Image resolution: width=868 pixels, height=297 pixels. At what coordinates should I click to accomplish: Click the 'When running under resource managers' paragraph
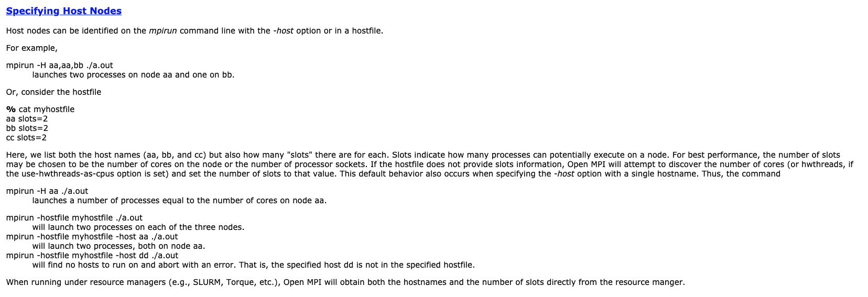[x=345, y=282]
